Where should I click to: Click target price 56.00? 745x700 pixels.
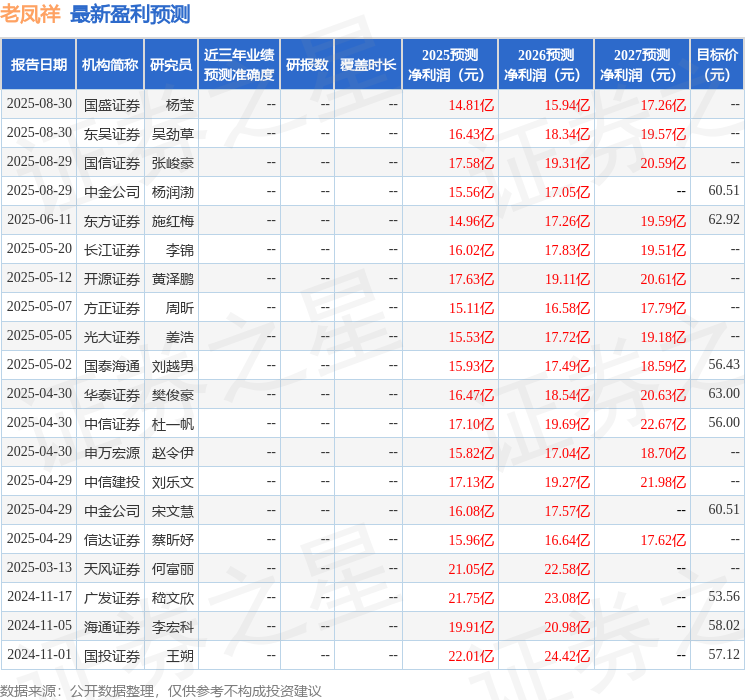pyautogui.click(x=724, y=422)
